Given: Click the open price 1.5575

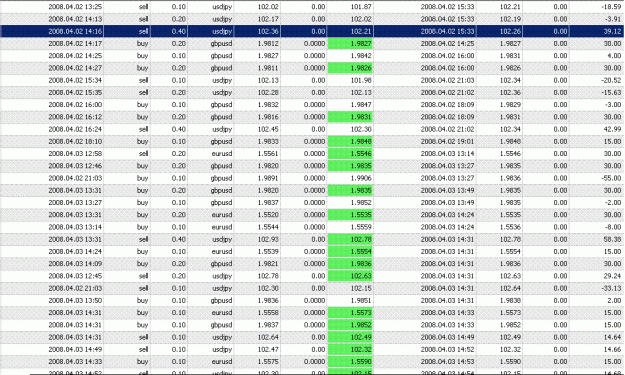Looking at the screenshot, I should point(268,361).
